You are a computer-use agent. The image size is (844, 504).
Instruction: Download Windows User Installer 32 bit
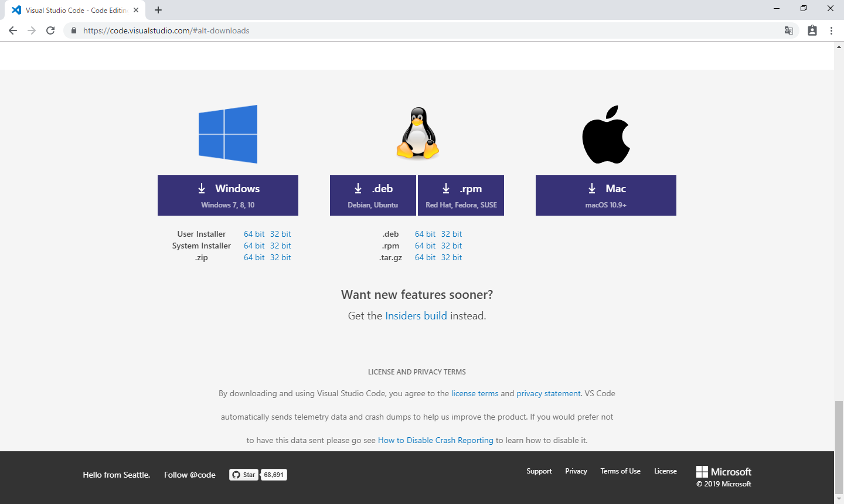(x=281, y=234)
